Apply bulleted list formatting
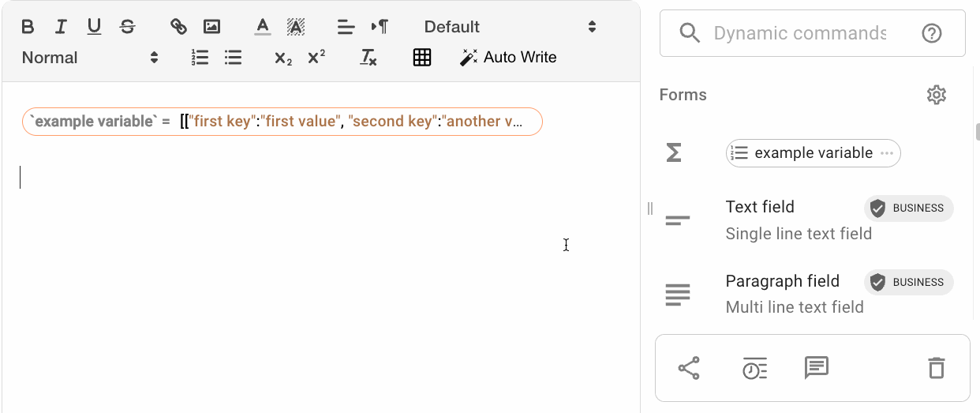The image size is (980, 413). coord(233,58)
